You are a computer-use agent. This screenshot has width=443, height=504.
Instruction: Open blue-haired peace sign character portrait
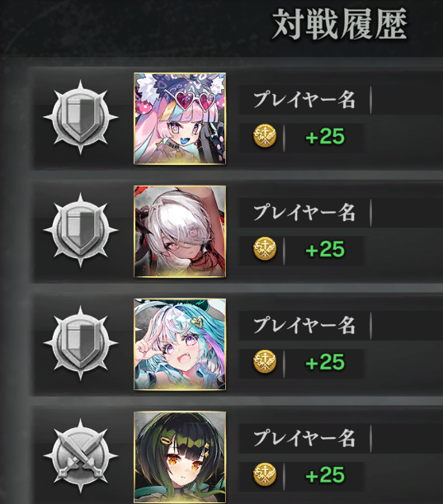point(180,344)
